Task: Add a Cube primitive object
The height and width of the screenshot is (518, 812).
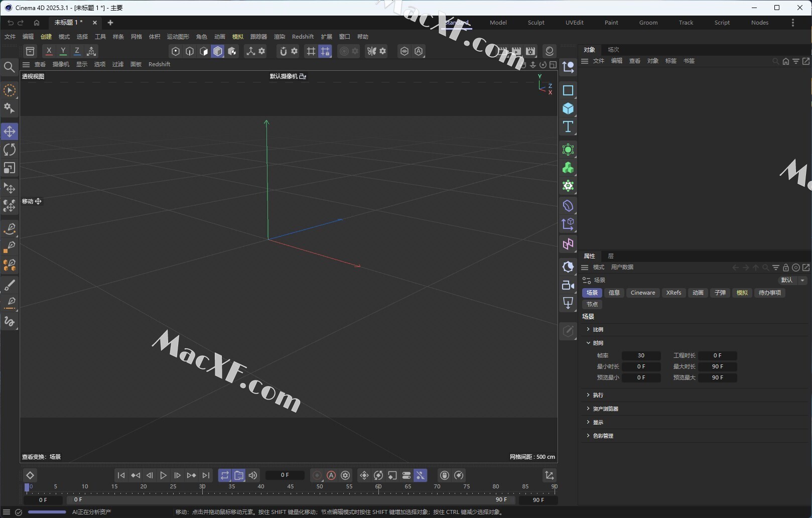Action: (568, 108)
